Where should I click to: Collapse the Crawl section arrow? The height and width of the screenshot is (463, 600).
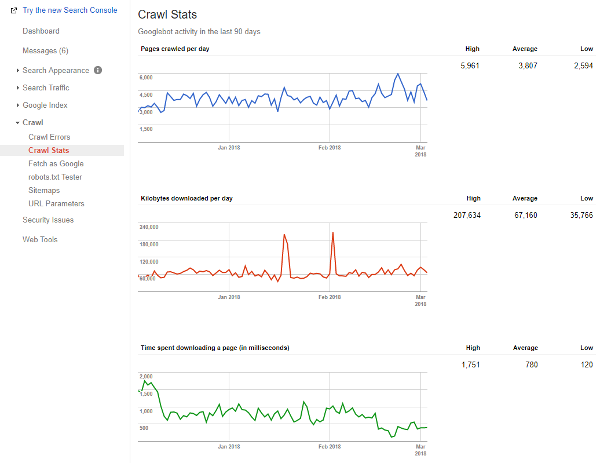pos(18,123)
